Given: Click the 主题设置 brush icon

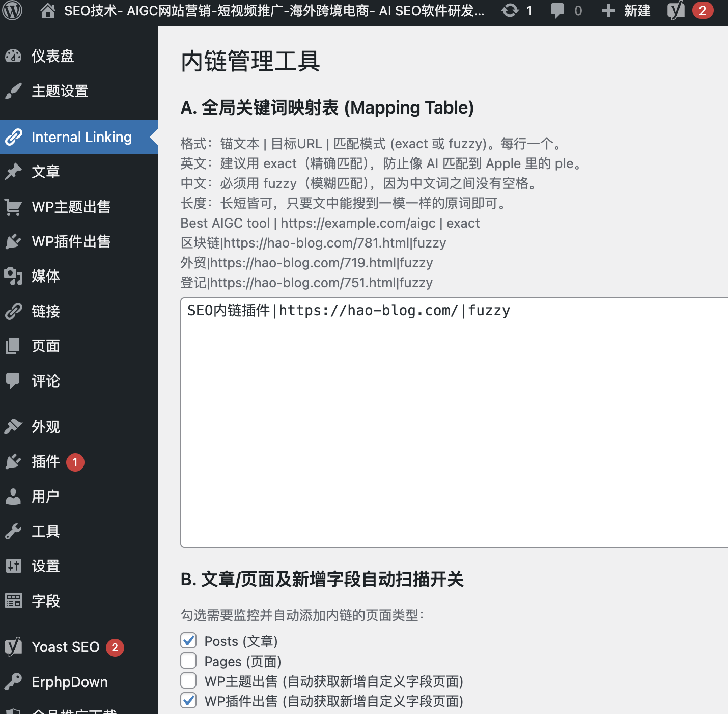Looking at the screenshot, I should tap(13, 91).
